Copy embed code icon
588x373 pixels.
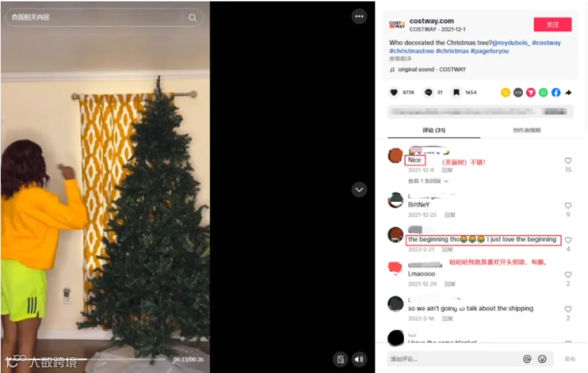pos(518,92)
